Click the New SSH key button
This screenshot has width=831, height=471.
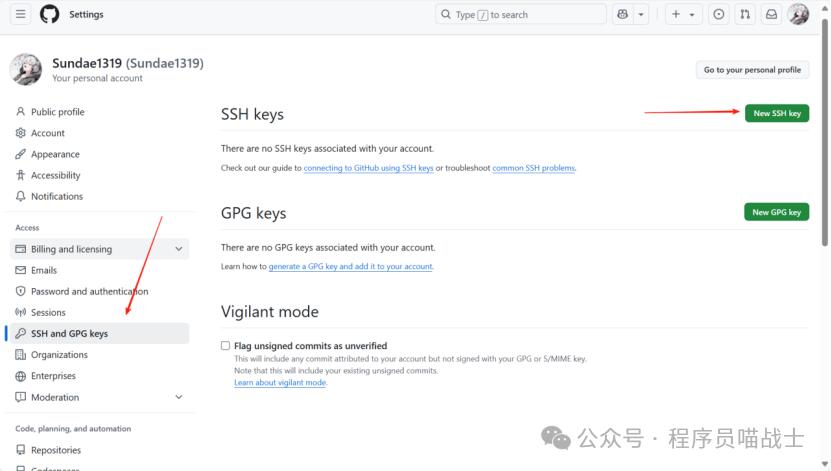click(x=776, y=113)
